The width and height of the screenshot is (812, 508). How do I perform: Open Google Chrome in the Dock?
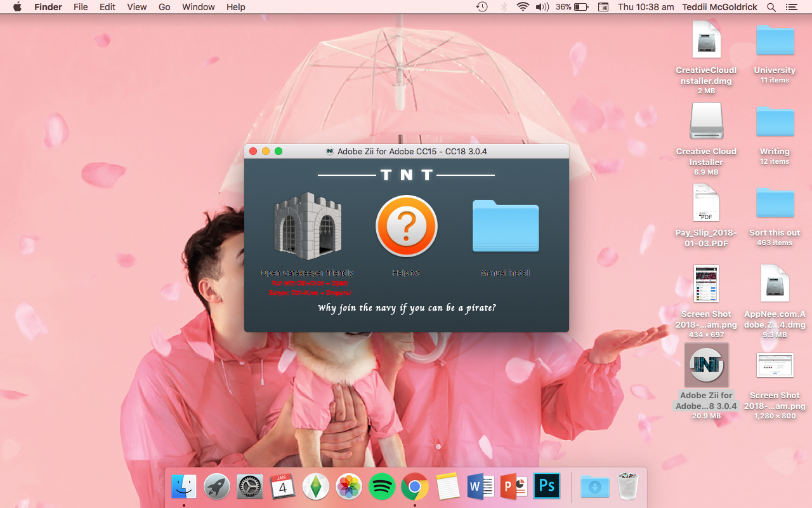(x=414, y=487)
